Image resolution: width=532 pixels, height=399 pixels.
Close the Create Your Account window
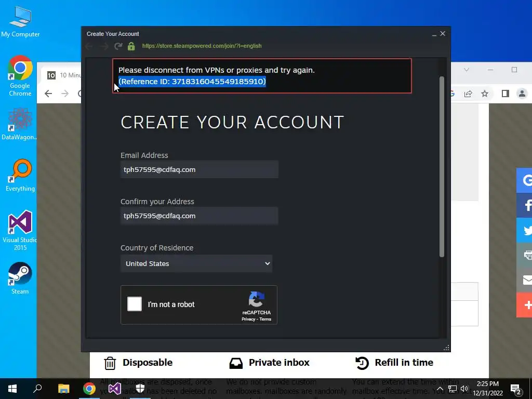click(x=443, y=34)
